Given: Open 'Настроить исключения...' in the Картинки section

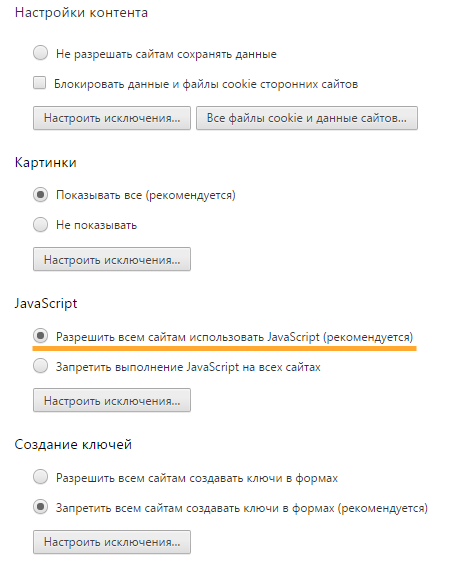Looking at the screenshot, I should [x=112, y=259].
